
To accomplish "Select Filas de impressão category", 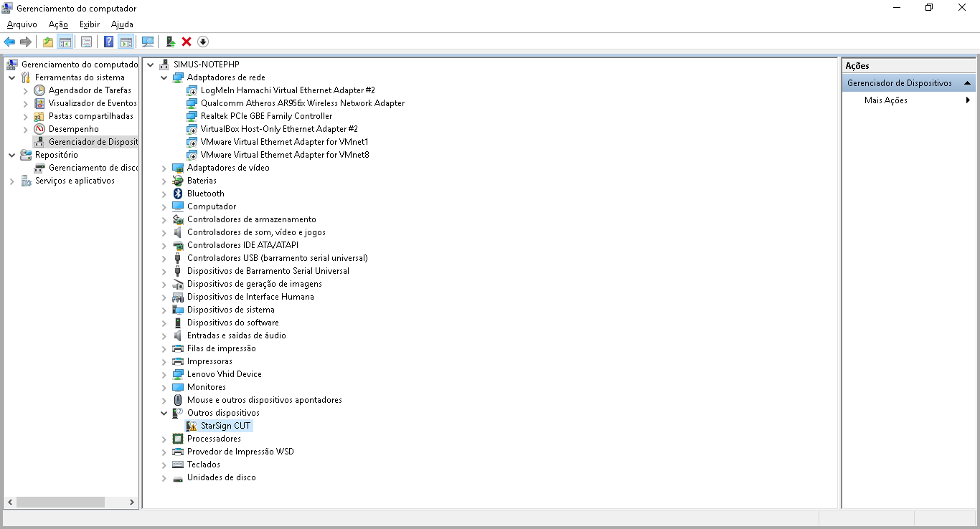I will pyautogui.click(x=221, y=348).
